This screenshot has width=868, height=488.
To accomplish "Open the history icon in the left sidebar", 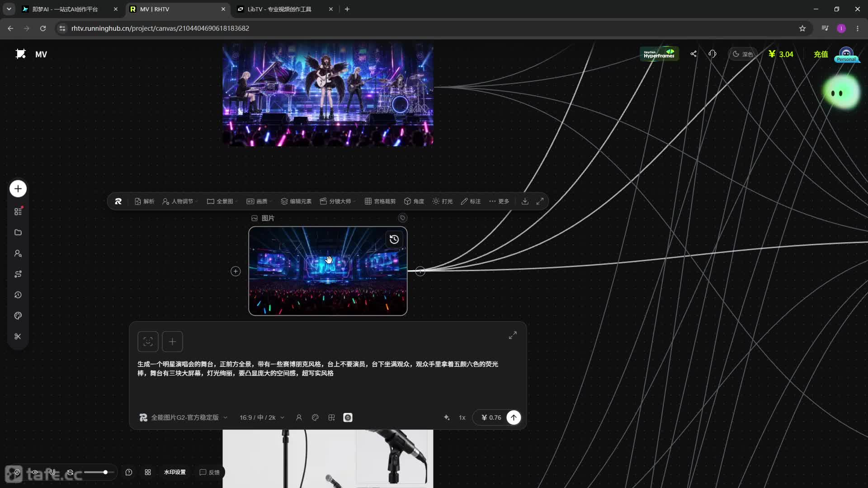I will (18, 295).
